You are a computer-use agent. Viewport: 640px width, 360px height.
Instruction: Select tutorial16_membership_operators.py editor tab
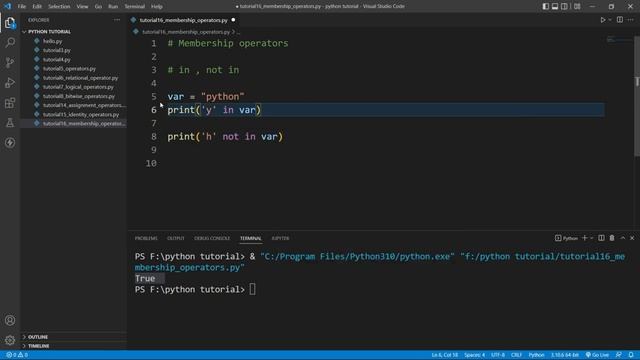click(x=184, y=20)
